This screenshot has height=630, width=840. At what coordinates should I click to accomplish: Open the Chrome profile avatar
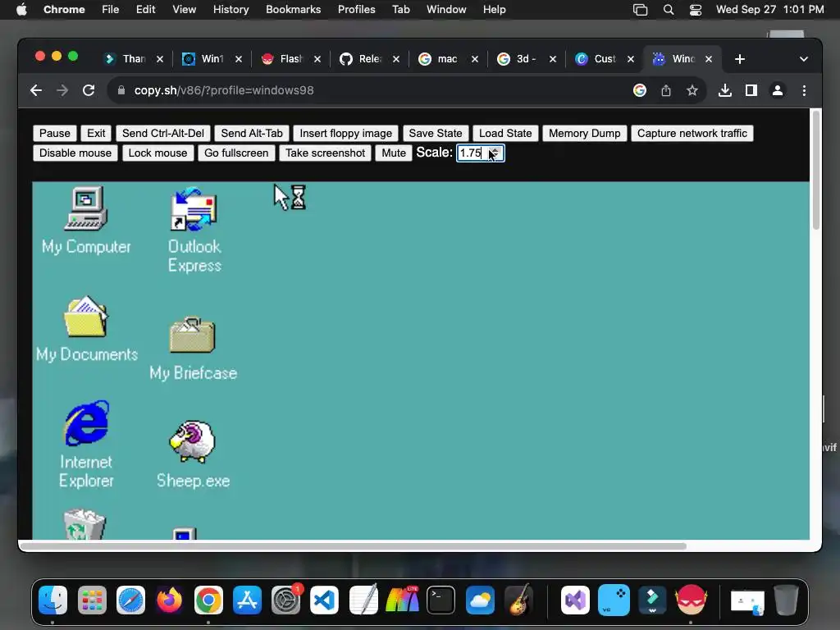(778, 90)
